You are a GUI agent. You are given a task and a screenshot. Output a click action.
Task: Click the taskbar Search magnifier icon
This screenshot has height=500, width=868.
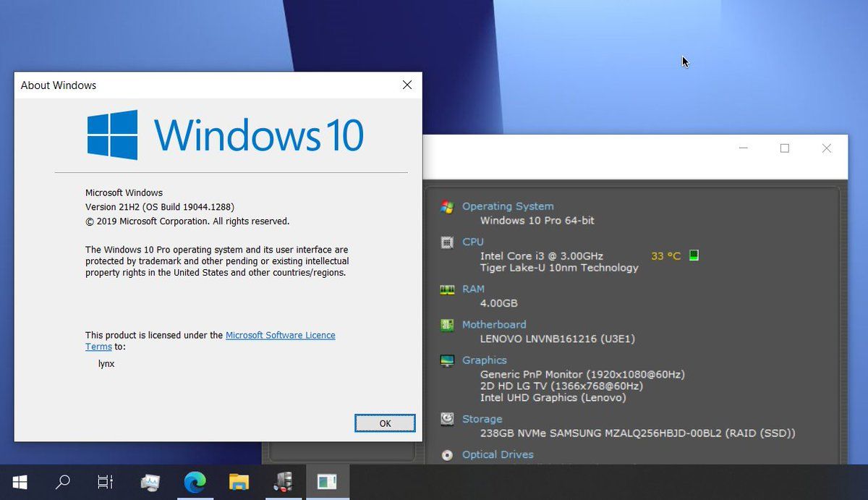click(63, 482)
